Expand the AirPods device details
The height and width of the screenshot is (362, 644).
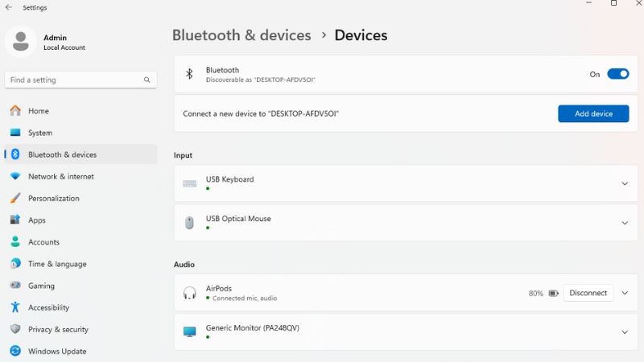pos(625,293)
